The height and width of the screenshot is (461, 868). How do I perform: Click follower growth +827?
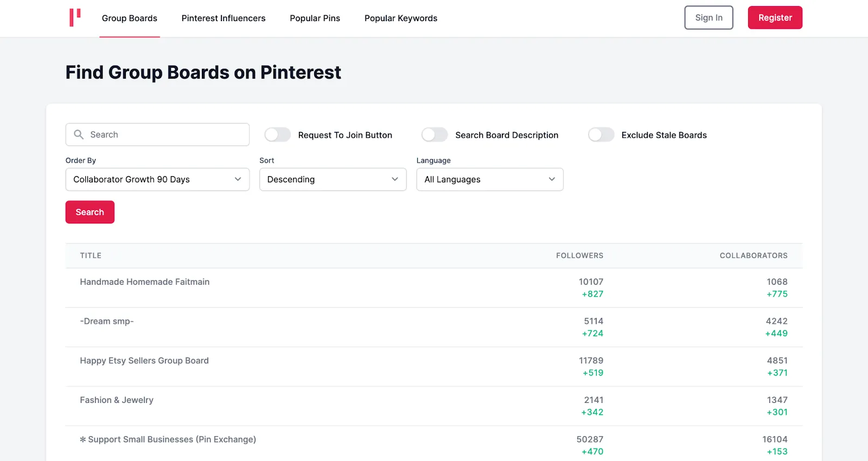click(592, 294)
